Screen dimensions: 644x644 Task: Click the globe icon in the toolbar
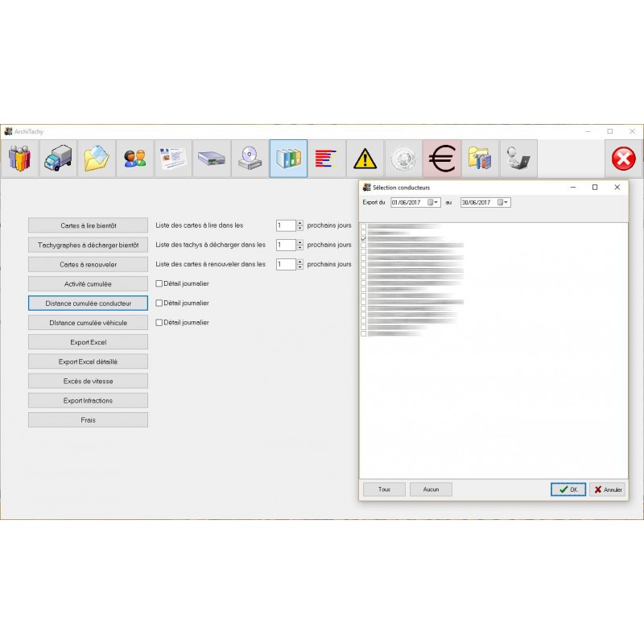click(402, 159)
